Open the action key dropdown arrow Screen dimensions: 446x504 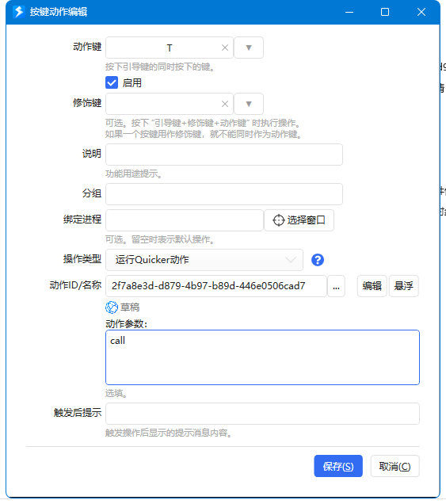(249, 48)
